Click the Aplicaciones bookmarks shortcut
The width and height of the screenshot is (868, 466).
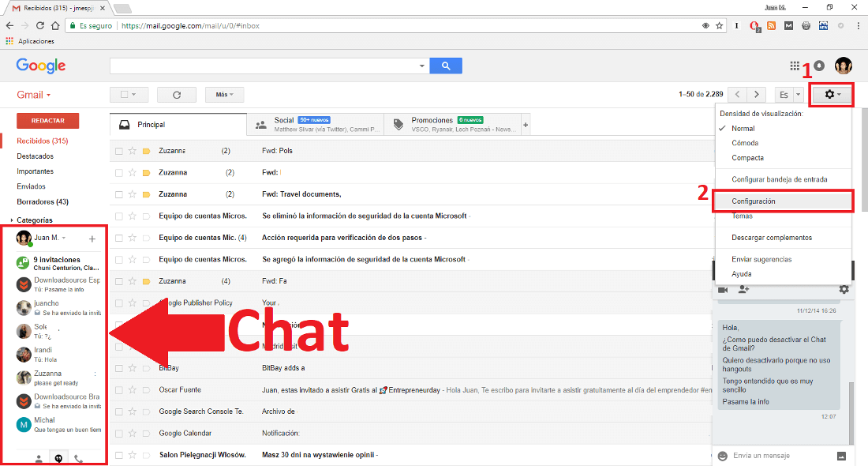coord(30,42)
